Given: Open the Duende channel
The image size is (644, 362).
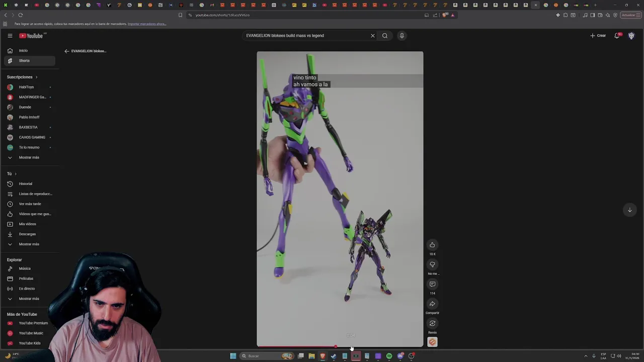Looking at the screenshot, I should click(x=29, y=107).
